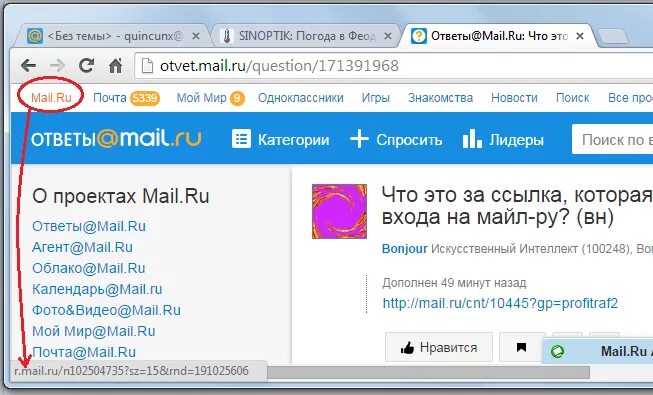The width and height of the screenshot is (653, 395).
Task: Open Почта@Mail.Ru sidebar link
Action: 84,352
